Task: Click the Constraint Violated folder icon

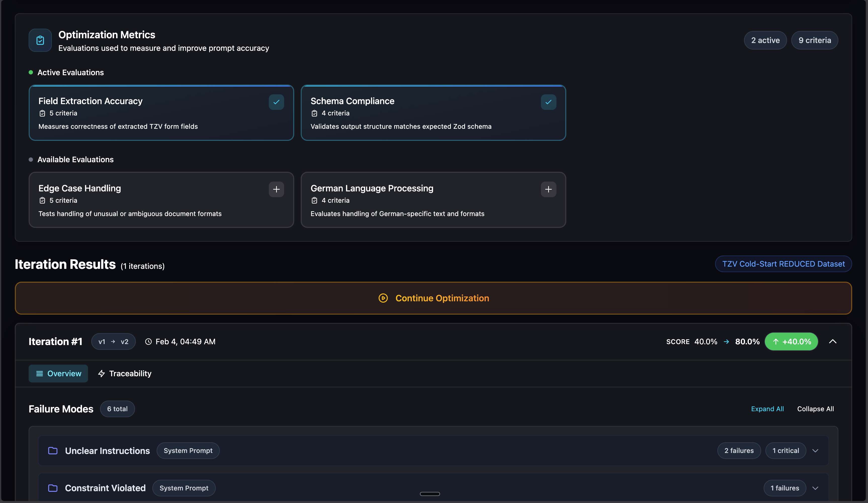Action: pos(53,488)
